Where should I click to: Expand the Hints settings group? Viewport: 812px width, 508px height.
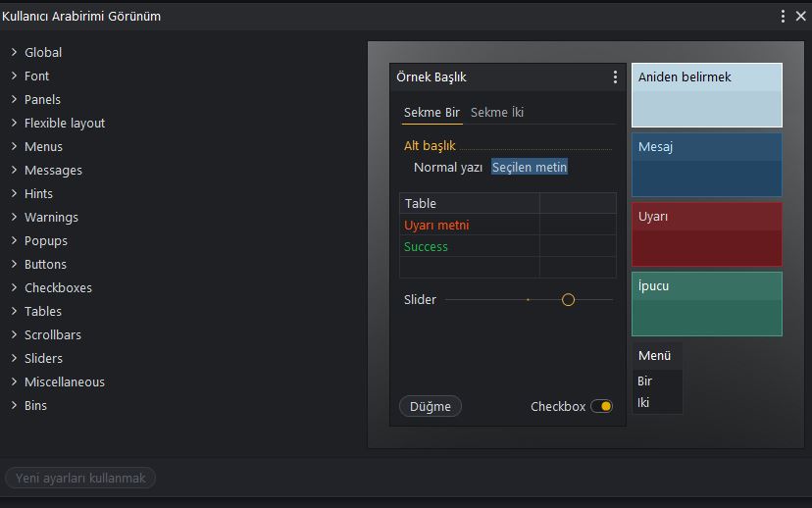tap(14, 193)
